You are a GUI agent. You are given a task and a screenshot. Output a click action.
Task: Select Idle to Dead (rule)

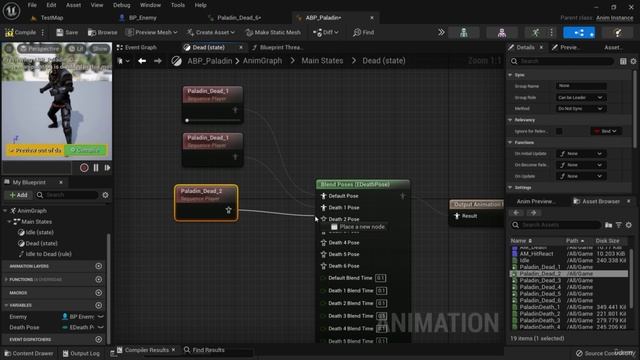coord(49,254)
